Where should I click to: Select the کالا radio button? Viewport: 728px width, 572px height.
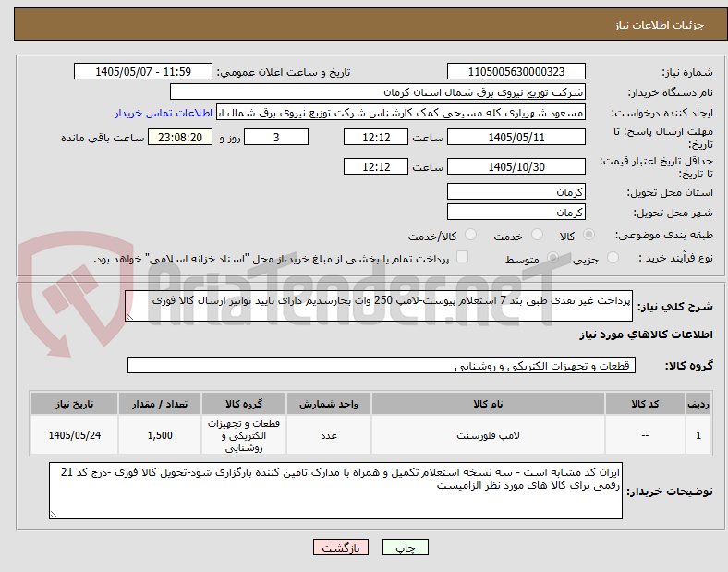click(x=588, y=235)
